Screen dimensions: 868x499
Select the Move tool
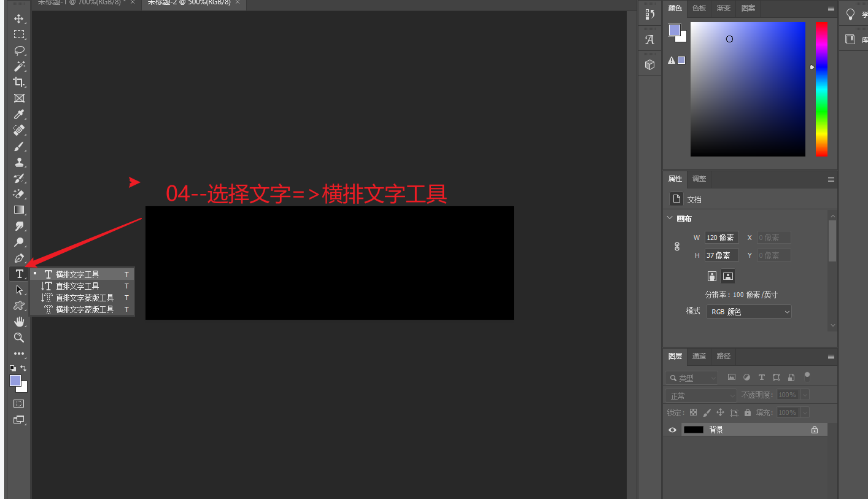(19, 18)
